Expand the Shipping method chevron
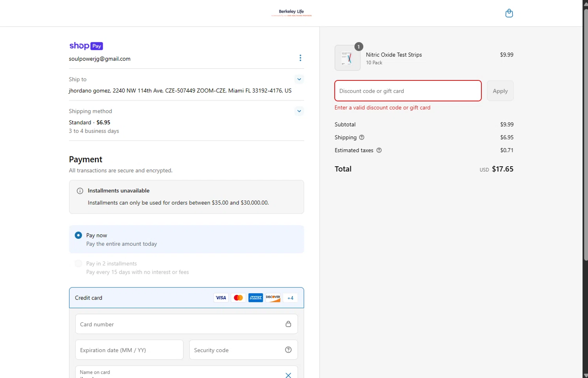Image resolution: width=588 pixels, height=378 pixels. click(299, 111)
